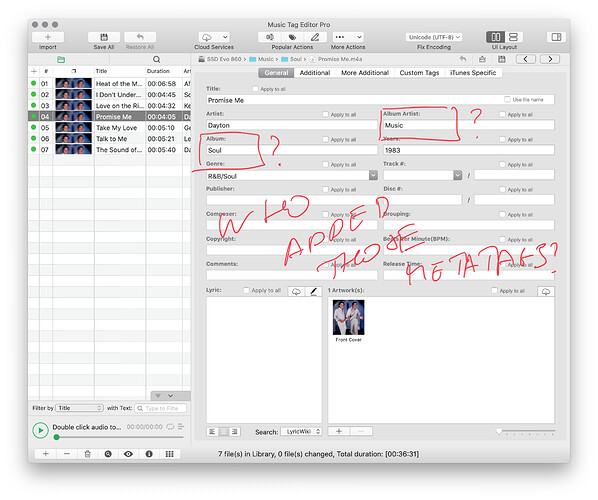Image resolution: width=598 pixels, height=500 pixels.
Task: Open the Genre dropdown arrow
Action: coord(373,175)
